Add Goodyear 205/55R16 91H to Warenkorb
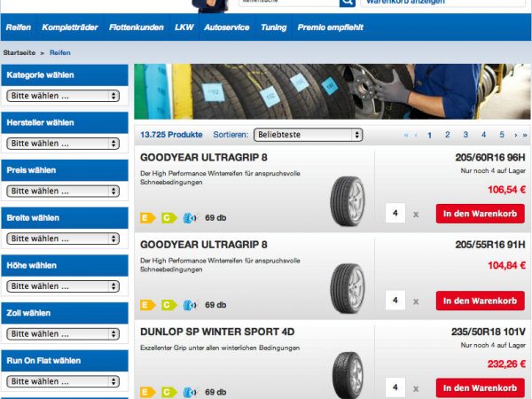This screenshot has height=399, width=532. 480,301
